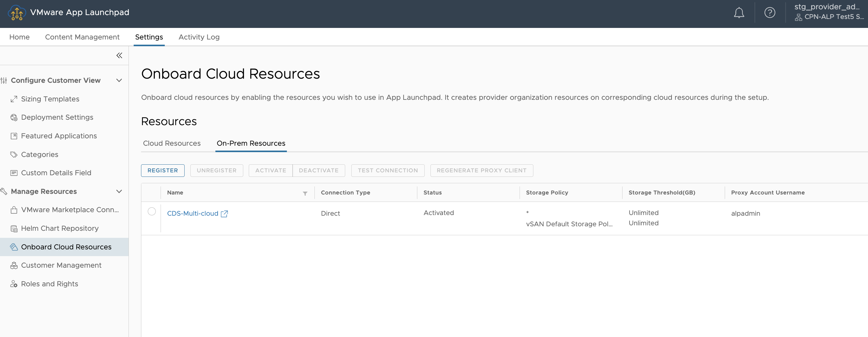Collapse the Configure Customer View section
The image size is (868, 337).
pos(119,80)
